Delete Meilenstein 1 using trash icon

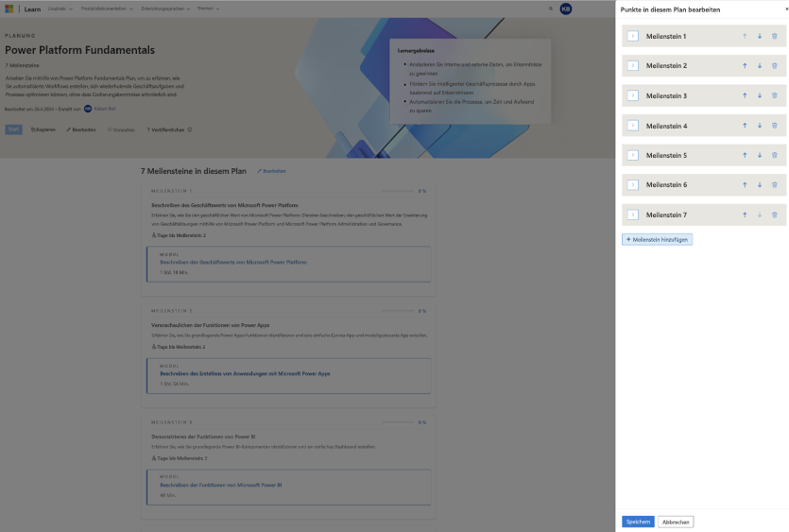click(x=775, y=36)
